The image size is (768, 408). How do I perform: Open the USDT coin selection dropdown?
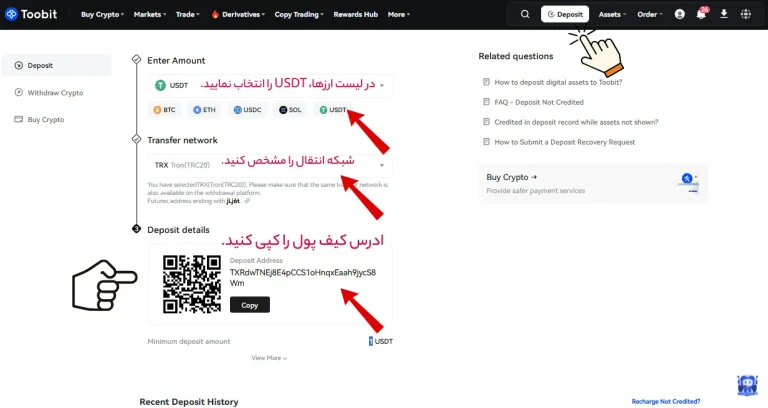(270, 85)
